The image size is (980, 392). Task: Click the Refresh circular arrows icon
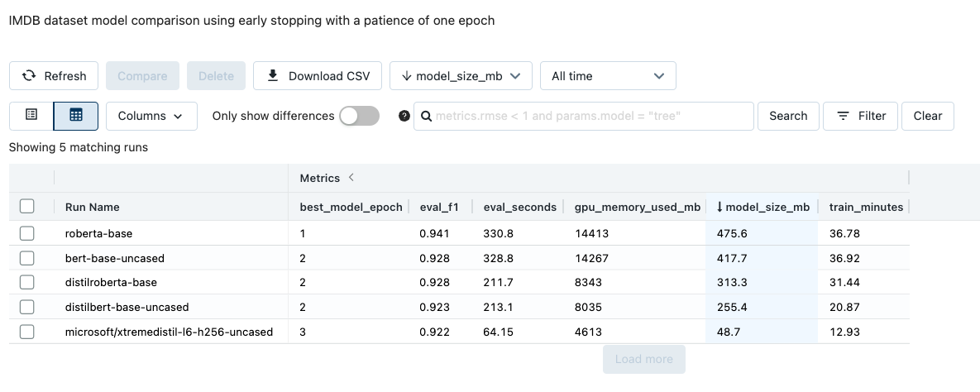pyautogui.click(x=29, y=75)
